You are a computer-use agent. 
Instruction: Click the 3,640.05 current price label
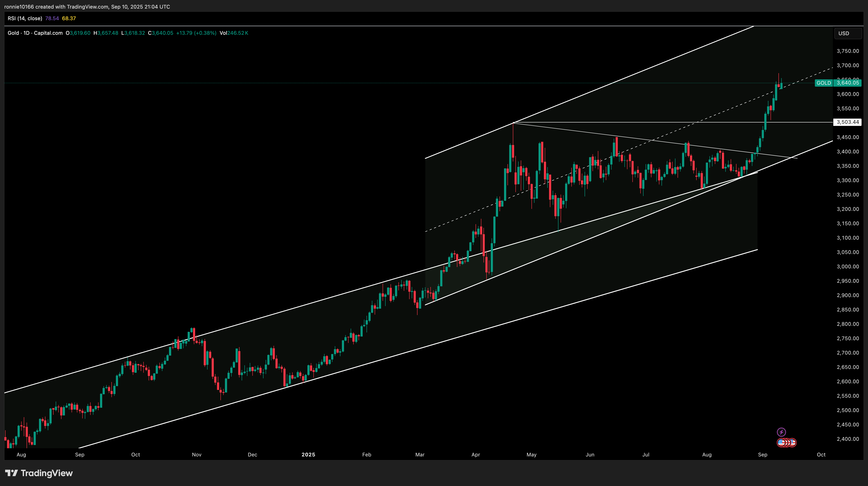pyautogui.click(x=847, y=83)
